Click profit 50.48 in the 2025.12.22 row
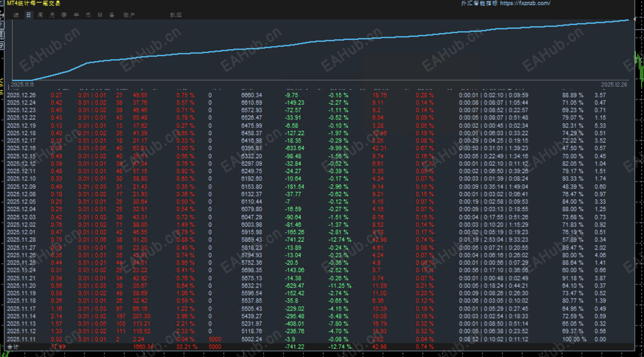The height and width of the screenshot is (357, 644). coord(140,118)
